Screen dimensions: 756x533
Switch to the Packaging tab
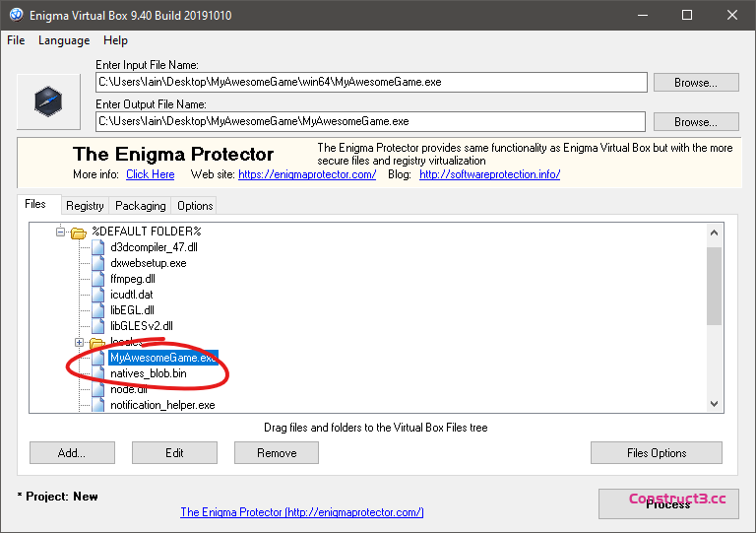pos(140,206)
